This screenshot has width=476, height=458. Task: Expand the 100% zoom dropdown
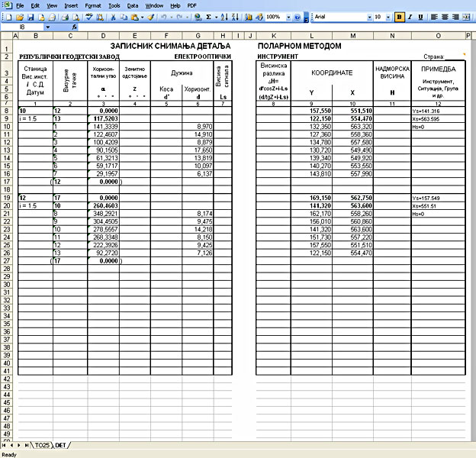[x=287, y=16]
